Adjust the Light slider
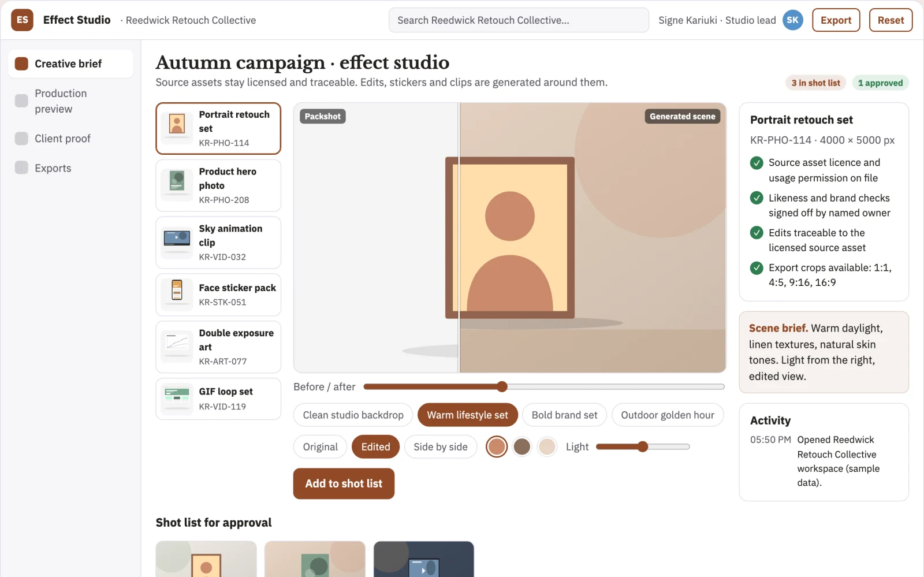 tap(643, 446)
